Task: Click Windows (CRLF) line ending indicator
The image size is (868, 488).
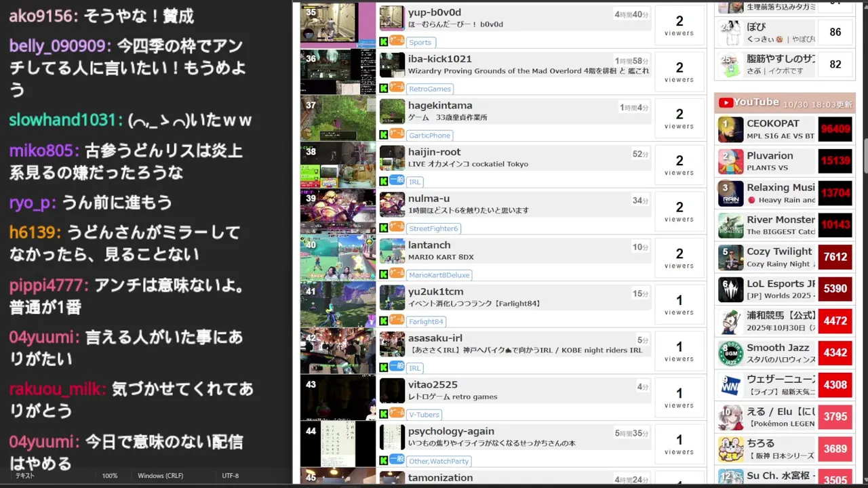Action: coord(160,476)
